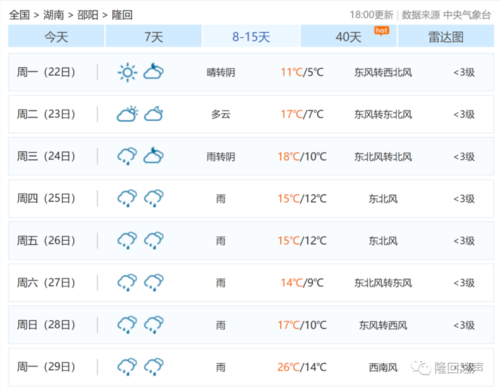500x390 pixels.
Task: Go to 湖南 in the breadcrumb
Action: pyautogui.click(x=54, y=15)
